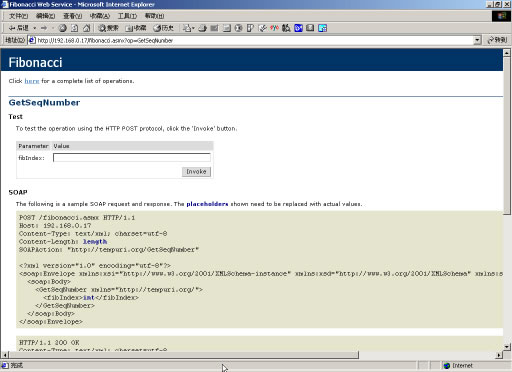The image size is (512, 372).
Task: Expand the address bar dropdown arrow
Action: coord(477,40)
